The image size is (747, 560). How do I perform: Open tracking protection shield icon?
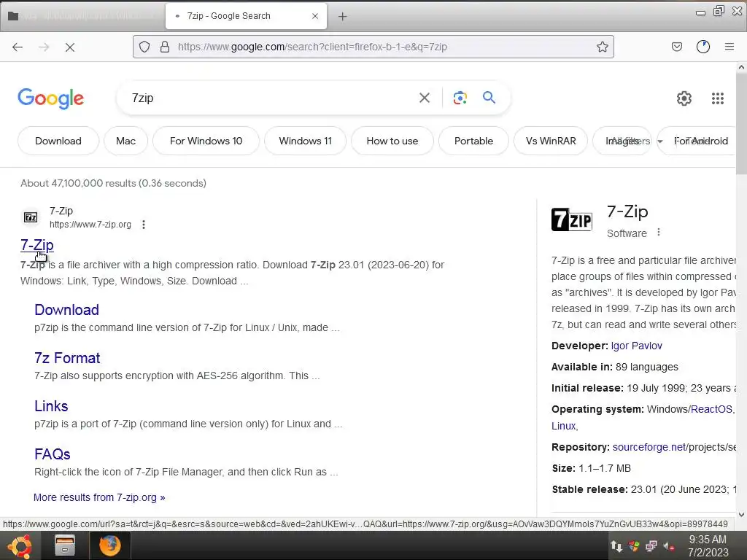pyautogui.click(x=144, y=47)
